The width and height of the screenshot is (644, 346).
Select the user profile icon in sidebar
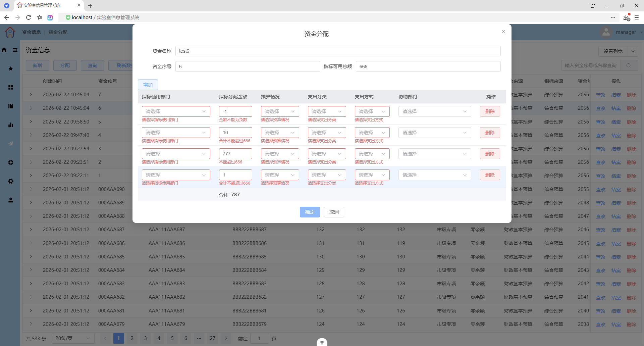point(11,200)
